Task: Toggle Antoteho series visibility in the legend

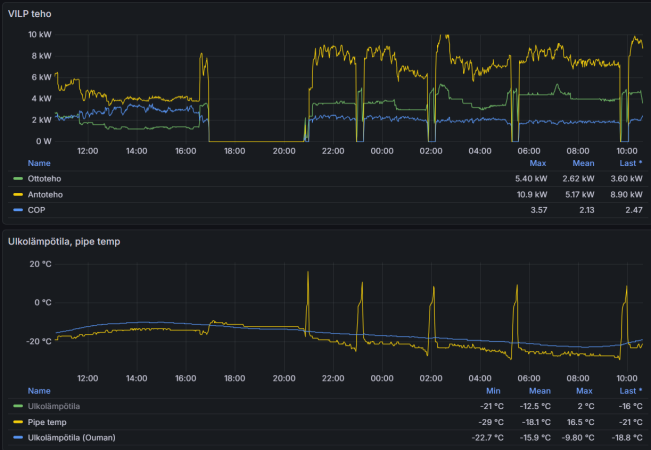Action: click(x=44, y=194)
